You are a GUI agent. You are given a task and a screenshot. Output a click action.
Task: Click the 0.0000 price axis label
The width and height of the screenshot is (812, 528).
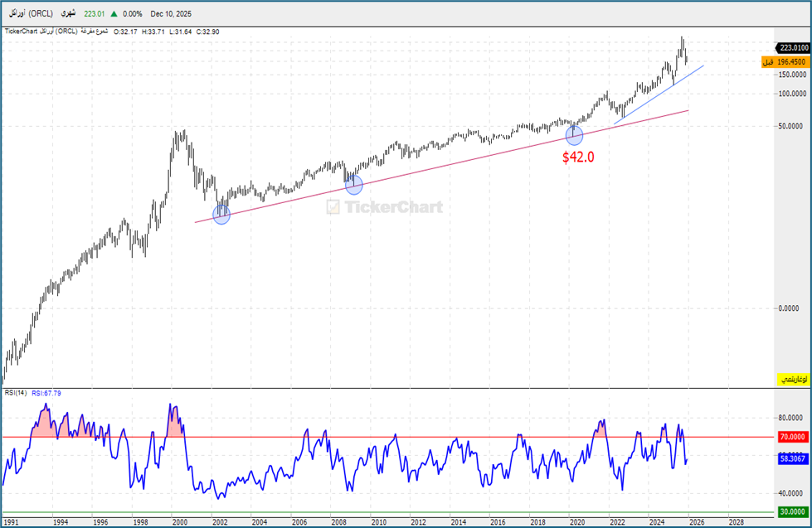tap(790, 308)
